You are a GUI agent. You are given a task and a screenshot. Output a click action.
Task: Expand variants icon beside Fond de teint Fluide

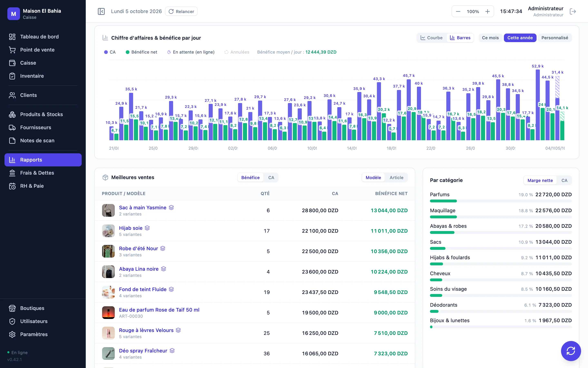171,289
